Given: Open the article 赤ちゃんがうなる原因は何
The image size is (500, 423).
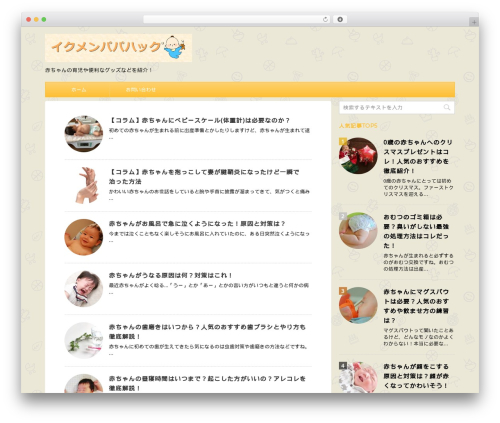Looking at the screenshot, I should [170, 275].
